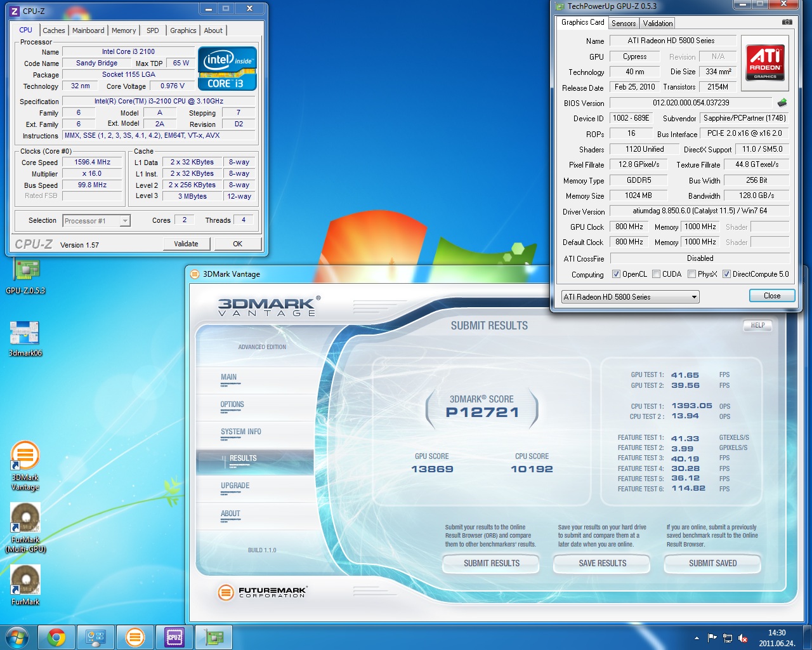
Task: Open OPTIONS in 3DMark Vantage sidebar
Action: (255, 408)
